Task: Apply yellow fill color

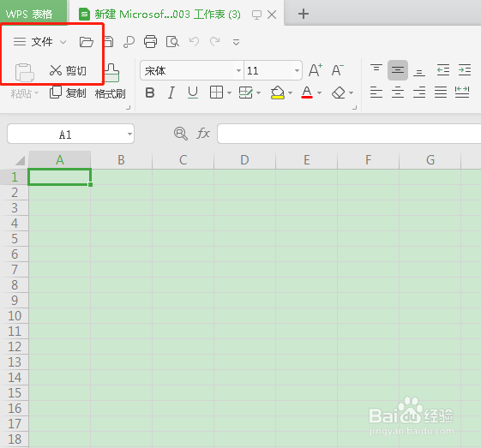Action: (x=278, y=93)
